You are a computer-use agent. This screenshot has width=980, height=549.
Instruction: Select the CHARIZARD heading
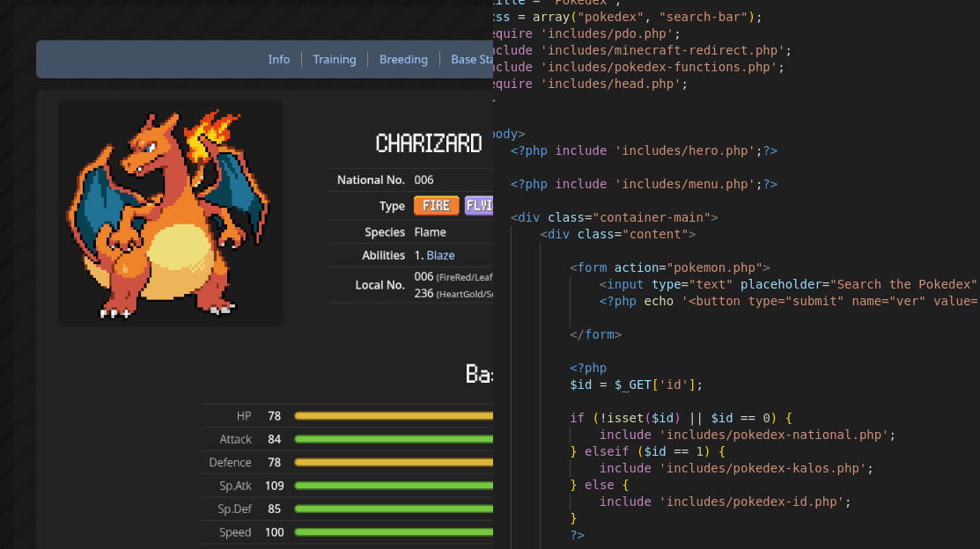[x=429, y=143]
